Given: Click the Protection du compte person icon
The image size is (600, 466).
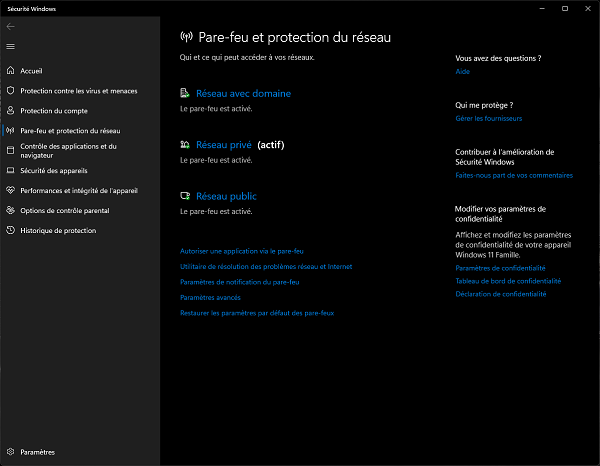Looking at the screenshot, I should coord(10,111).
